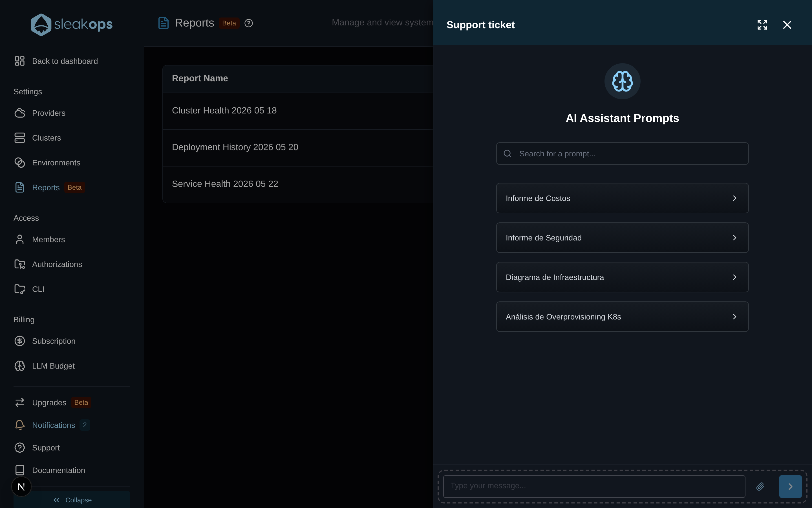Click the Notifications bell icon
This screenshot has height=508, width=812.
click(x=20, y=425)
